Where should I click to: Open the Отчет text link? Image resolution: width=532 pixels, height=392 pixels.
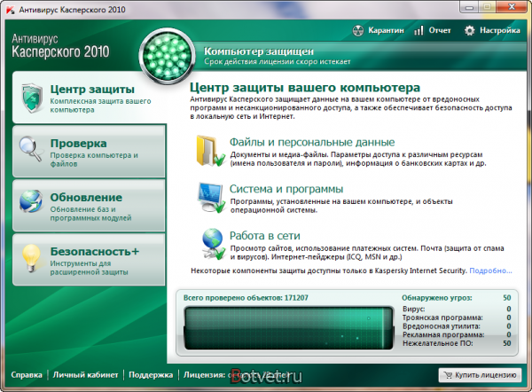(440, 30)
